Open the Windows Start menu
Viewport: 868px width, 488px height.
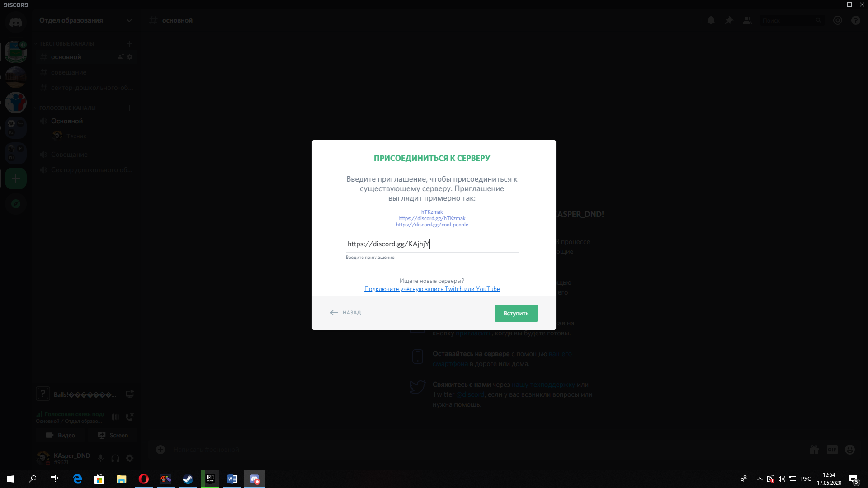point(11,479)
